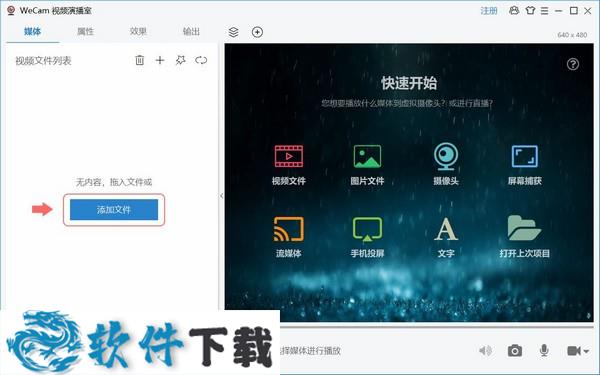
Task: Click the 添加文件 button
Action: [x=114, y=209]
